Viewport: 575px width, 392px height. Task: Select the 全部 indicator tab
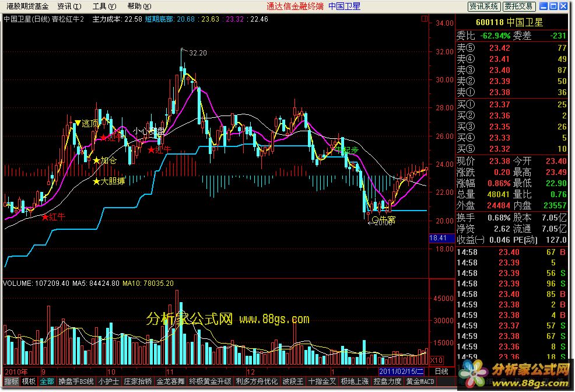47,381
